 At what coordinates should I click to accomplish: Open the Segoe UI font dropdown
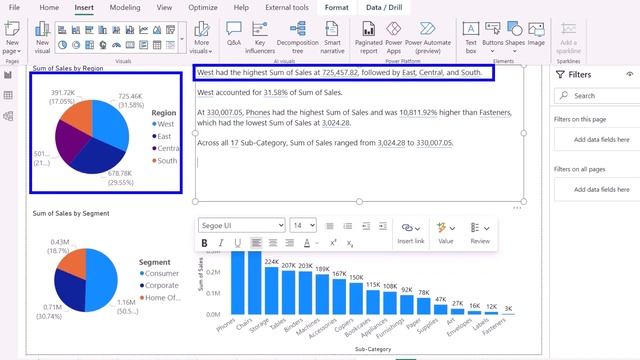(242, 225)
